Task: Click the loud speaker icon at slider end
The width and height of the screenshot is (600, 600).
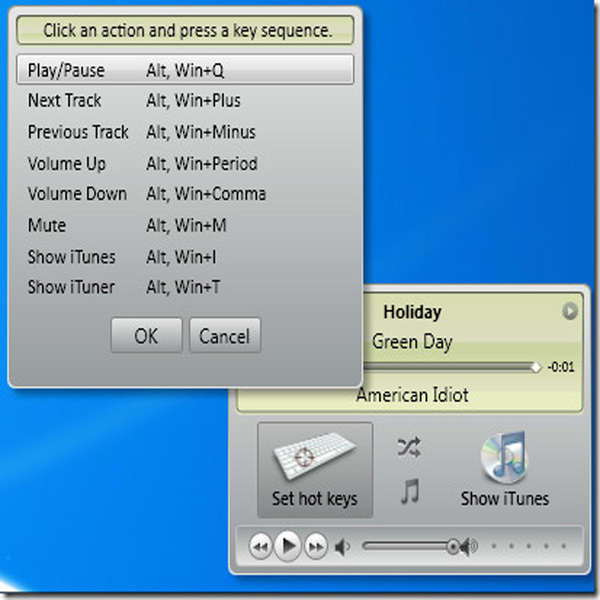Action: pyautogui.click(x=470, y=546)
